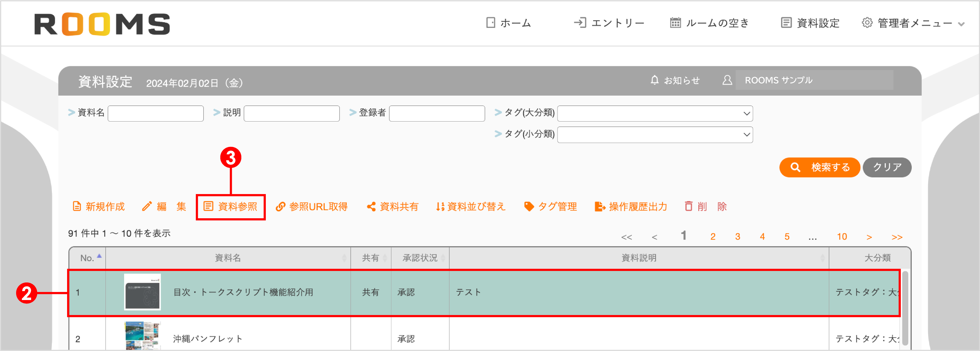This screenshot has width=980, height=351.
Task: Click the new-file icon beside 新規作成
Action: point(77,206)
